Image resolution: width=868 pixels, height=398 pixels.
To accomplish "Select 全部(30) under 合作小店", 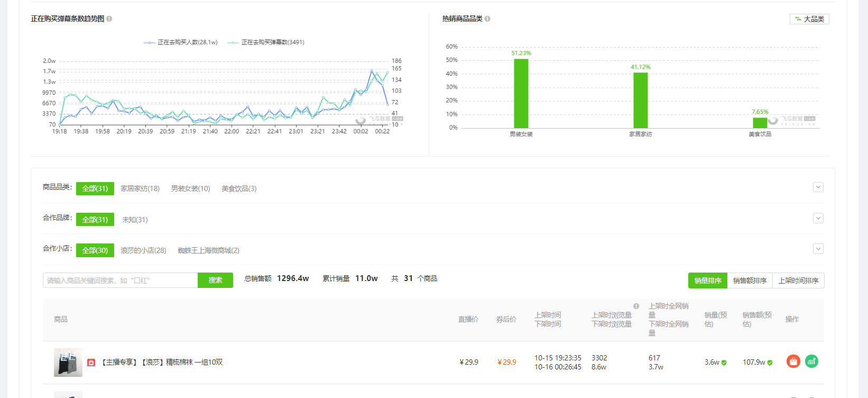I will 95,250.
